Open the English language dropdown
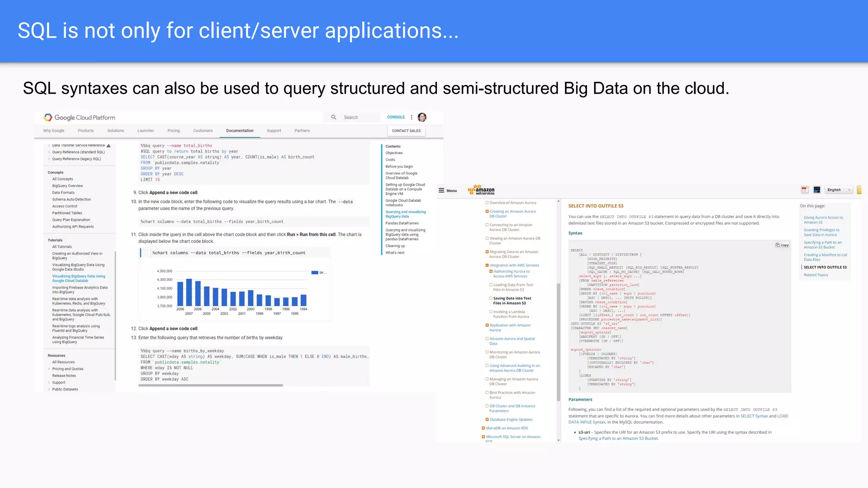This screenshot has width=868, height=488. point(839,190)
